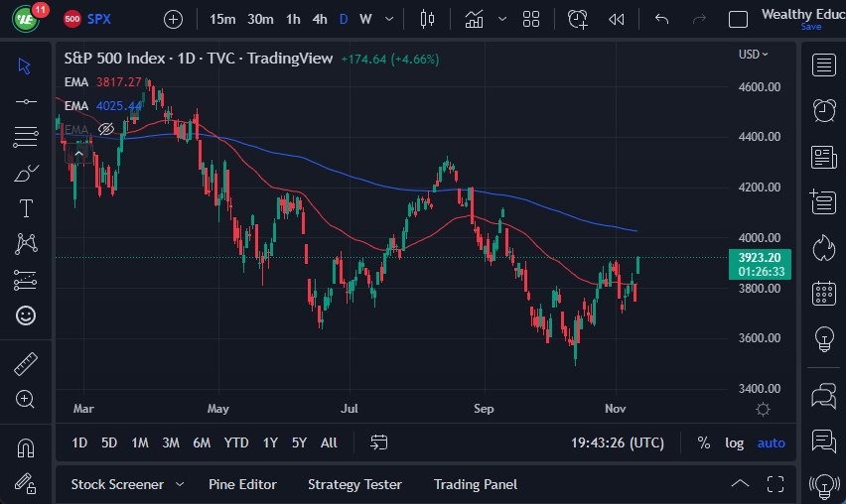This screenshot has height=504, width=846.
Task: Select the crosshair cursor tool
Action: point(26,66)
